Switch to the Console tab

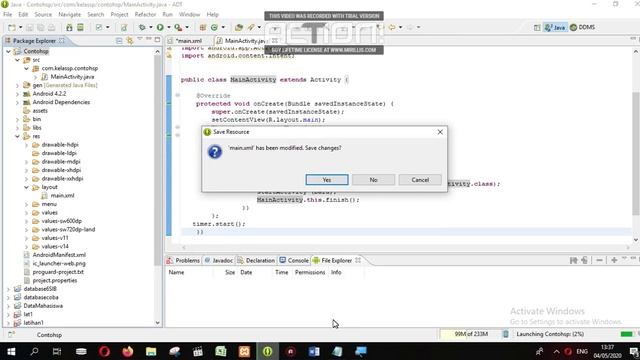(x=294, y=260)
